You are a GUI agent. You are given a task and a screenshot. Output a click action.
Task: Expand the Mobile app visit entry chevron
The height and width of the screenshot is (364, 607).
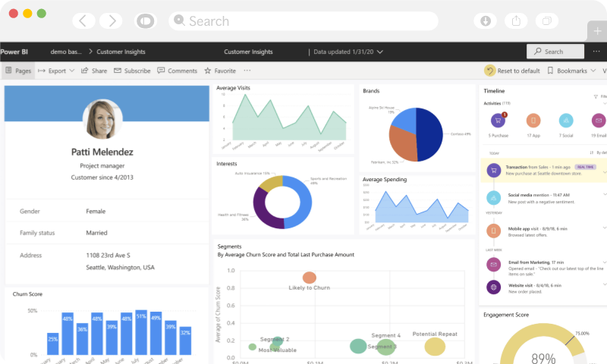click(x=604, y=228)
